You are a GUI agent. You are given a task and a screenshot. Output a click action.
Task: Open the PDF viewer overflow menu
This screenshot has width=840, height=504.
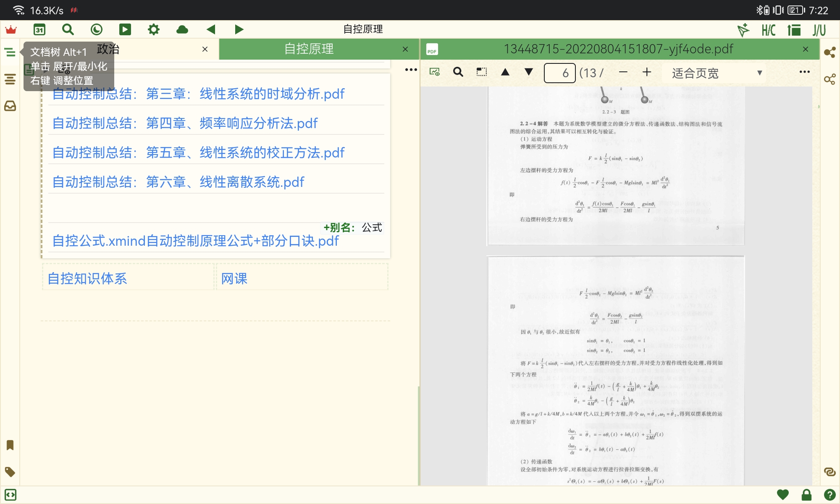[x=804, y=72]
